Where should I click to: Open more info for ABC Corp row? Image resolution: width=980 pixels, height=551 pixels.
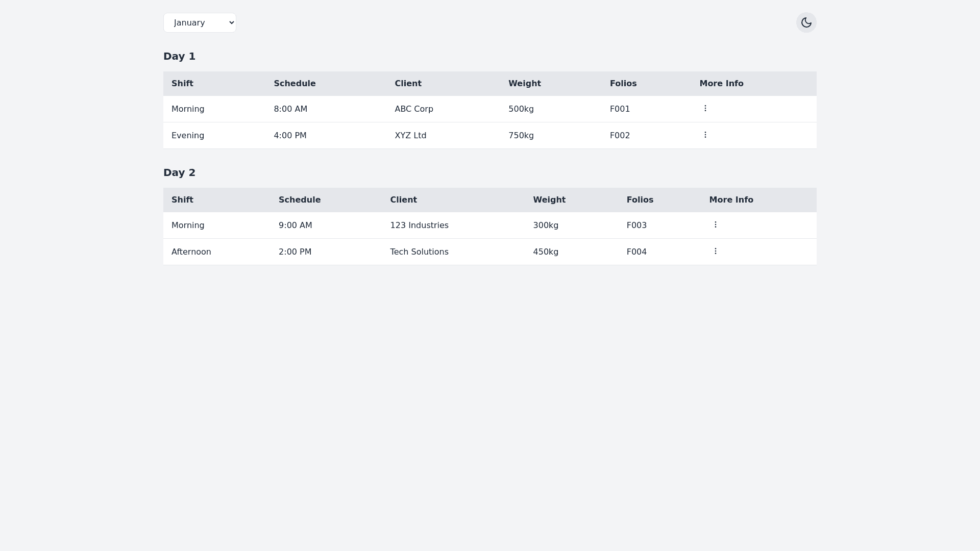point(705,108)
